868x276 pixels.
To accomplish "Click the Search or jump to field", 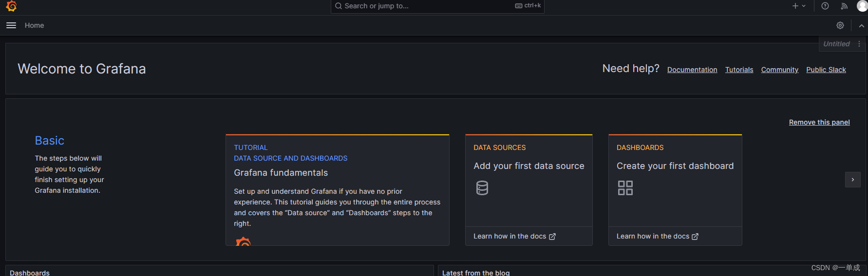I will point(437,6).
